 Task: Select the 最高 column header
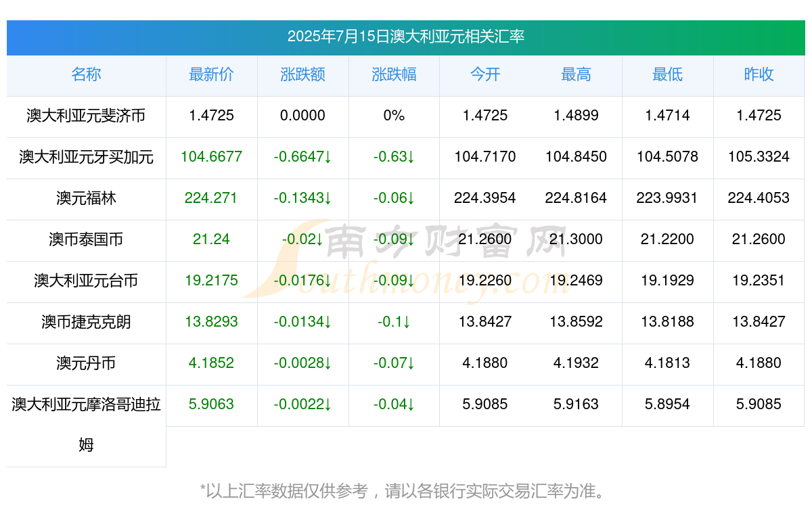coord(576,74)
